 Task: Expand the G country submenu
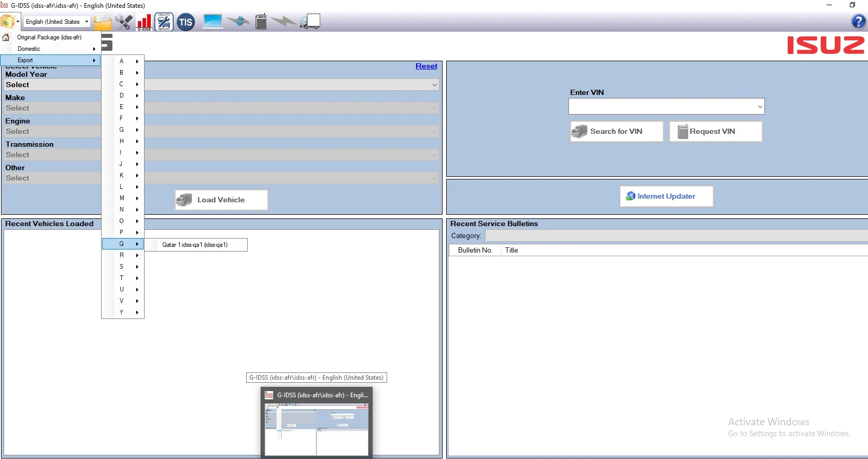coord(123,130)
